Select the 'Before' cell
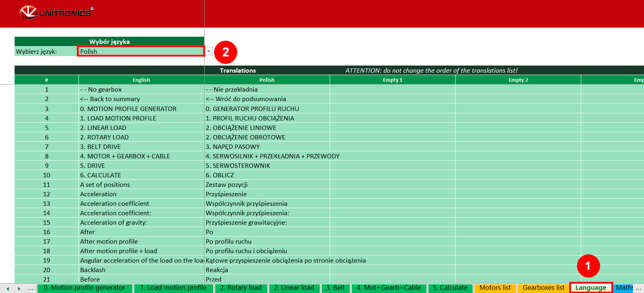This screenshot has width=644, height=293. click(x=141, y=279)
